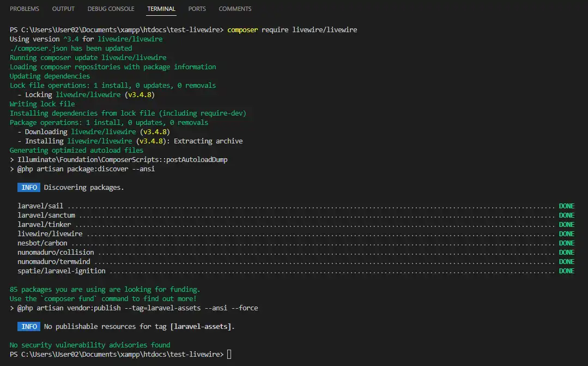The image size is (588, 366).
Task: Click 'Discovering packages.' text
Action: click(x=84, y=187)
